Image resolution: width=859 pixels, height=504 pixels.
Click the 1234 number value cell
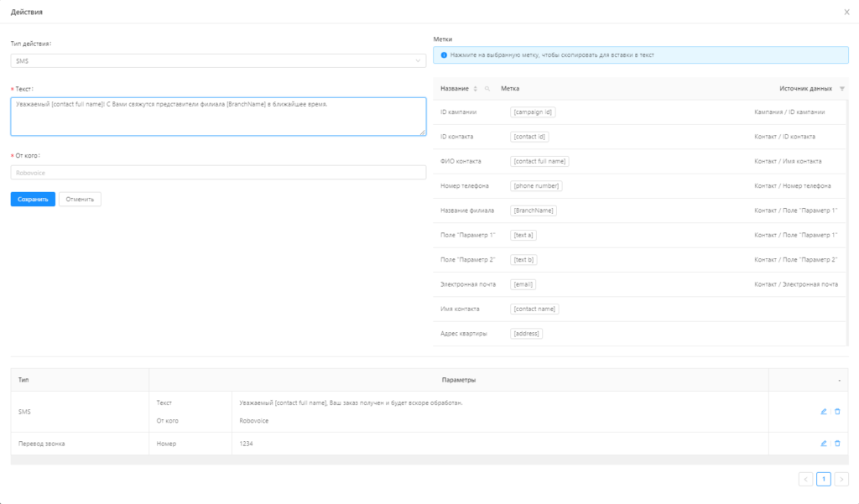tap(500, 444)
